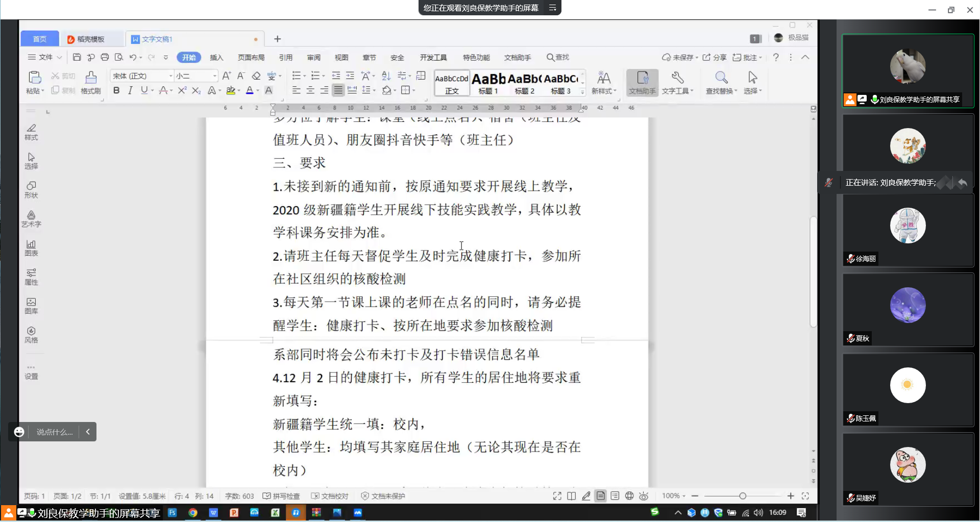
Task: Click the 查找 search box
Action: coord(558,57)
